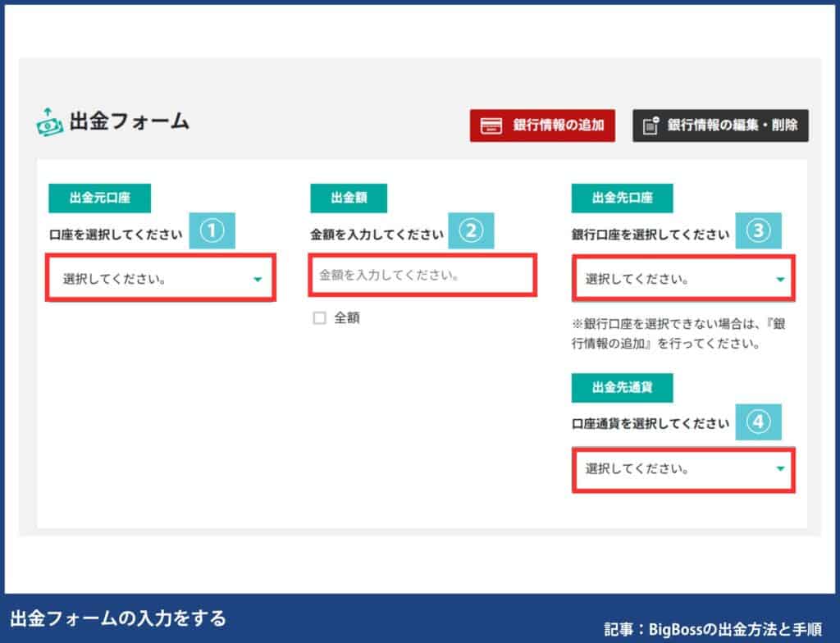Image resolution: width=840 pixels, height=643 pixels.
Task: Open the 出金先通貨 currency dropdown
Action: (683, 469)
